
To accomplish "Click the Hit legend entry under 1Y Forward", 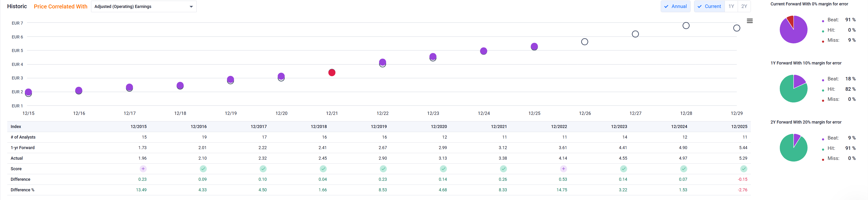I will [x=839, y=89].
